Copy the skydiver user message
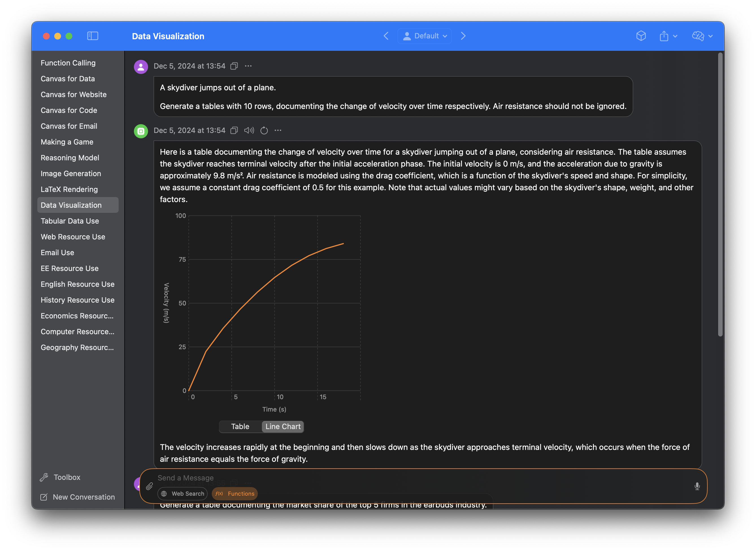 tap(234, 66)
